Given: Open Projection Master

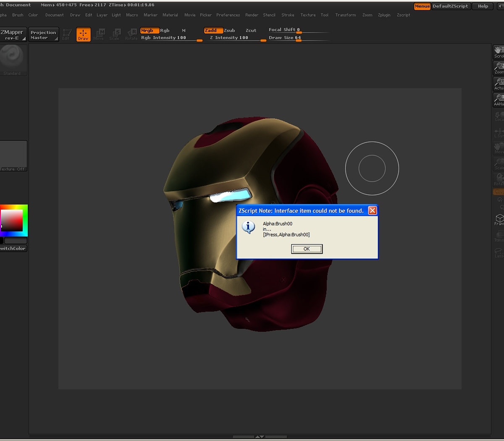Looking at the screenshot, I should pyautogui.click(x=43, y=35).
